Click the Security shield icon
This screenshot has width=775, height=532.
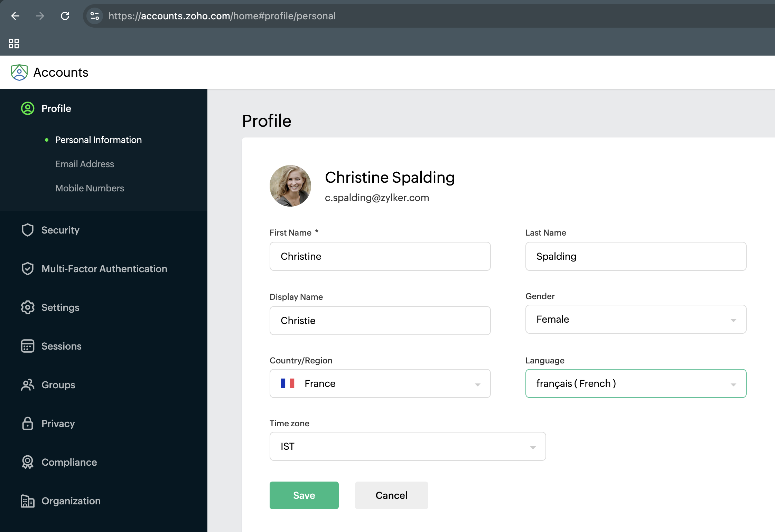28,230
